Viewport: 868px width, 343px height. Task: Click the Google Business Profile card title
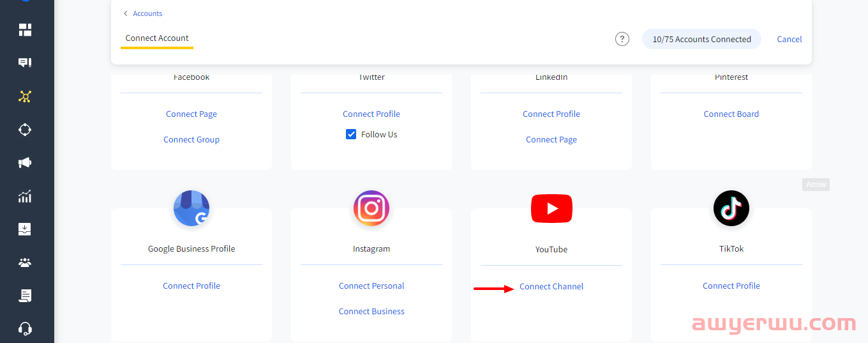191,248
